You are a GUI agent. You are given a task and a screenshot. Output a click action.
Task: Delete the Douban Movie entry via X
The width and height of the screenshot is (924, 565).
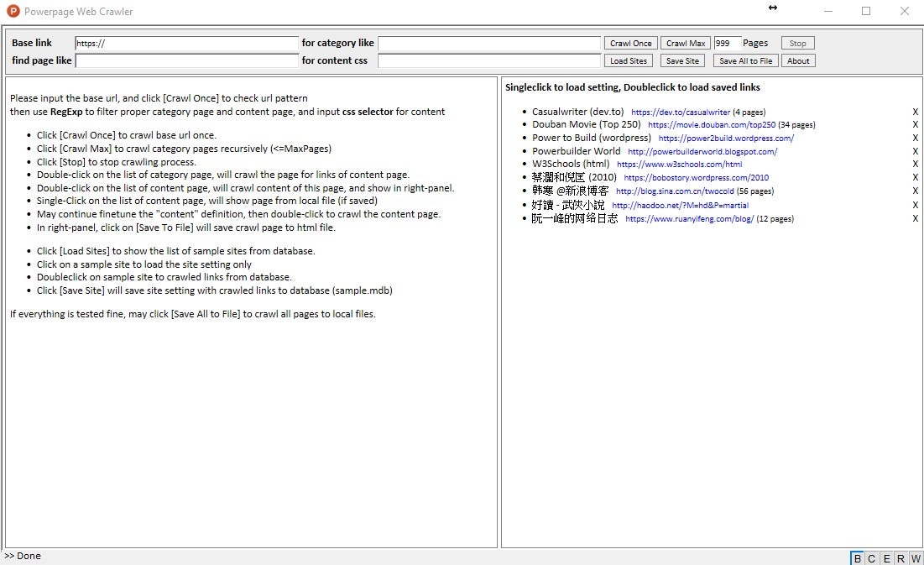click(915, 124)
